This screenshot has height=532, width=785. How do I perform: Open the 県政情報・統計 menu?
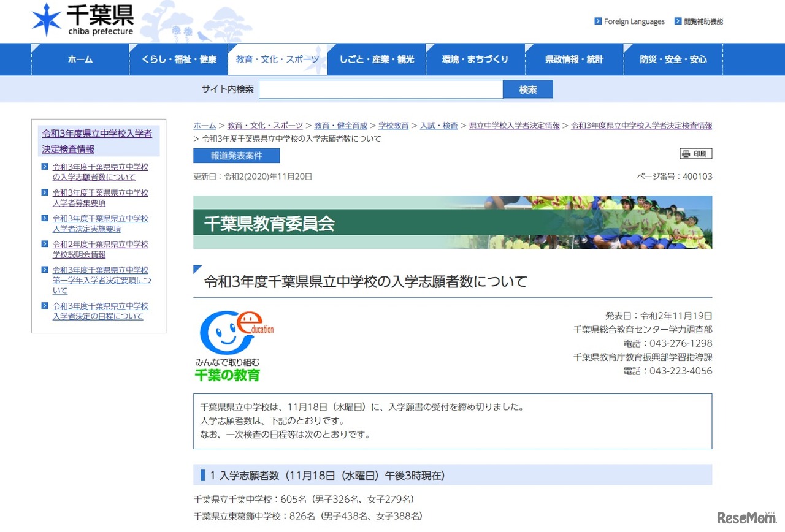[x=574, y=59]
